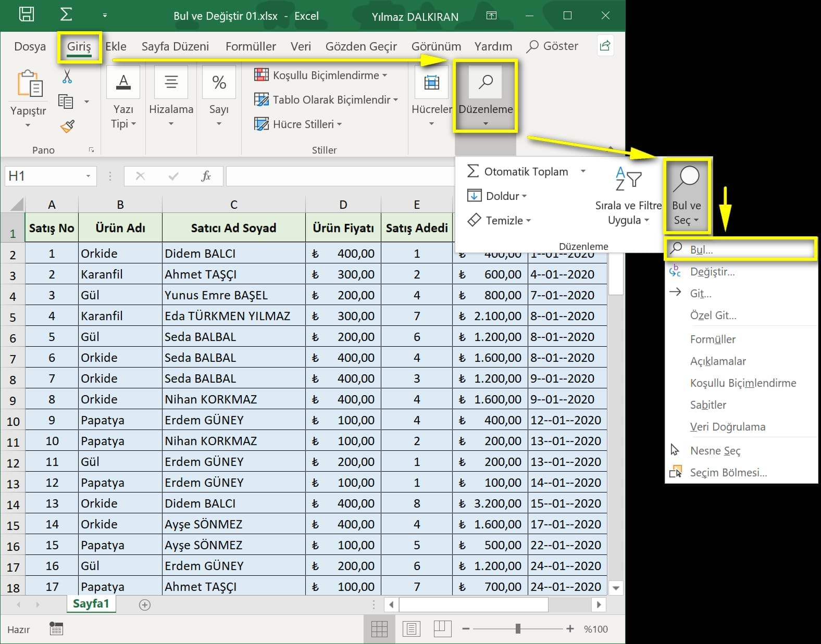Screen dimensions: 821x644
Task: Click Otomatik Toplam sigma button
Action: point(517,171)
